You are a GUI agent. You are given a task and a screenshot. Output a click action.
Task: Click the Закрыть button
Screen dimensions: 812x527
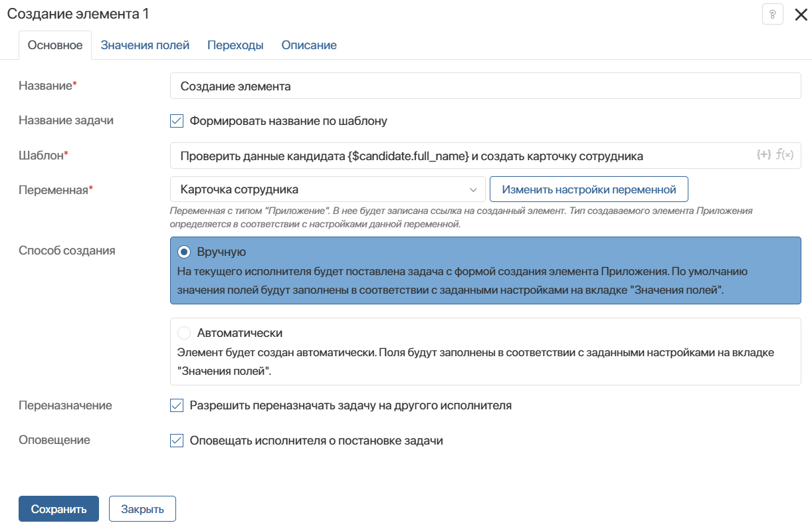click(x=142, y=509)
